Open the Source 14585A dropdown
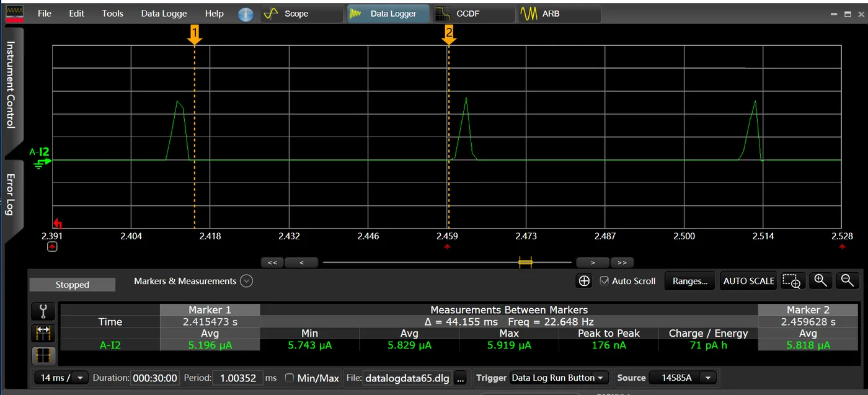Screen dimensions: 868x395 [x=684, y=378]
